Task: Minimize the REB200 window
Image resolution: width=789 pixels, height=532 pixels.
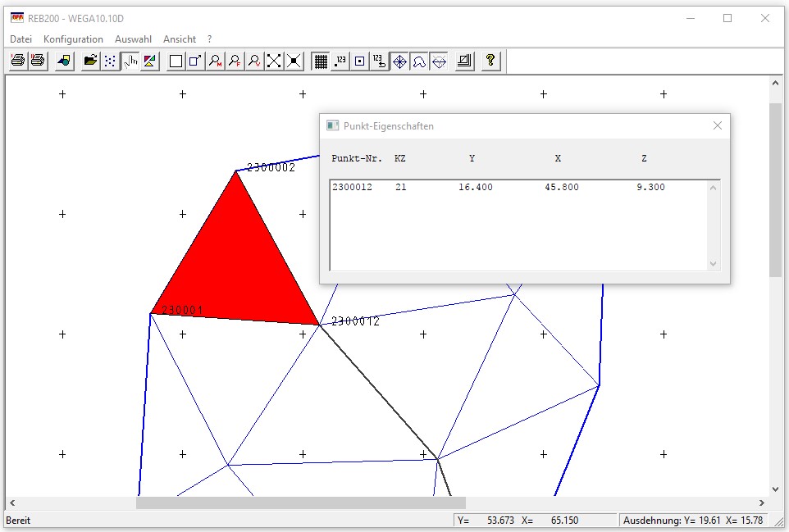Action: click(691, 19)
